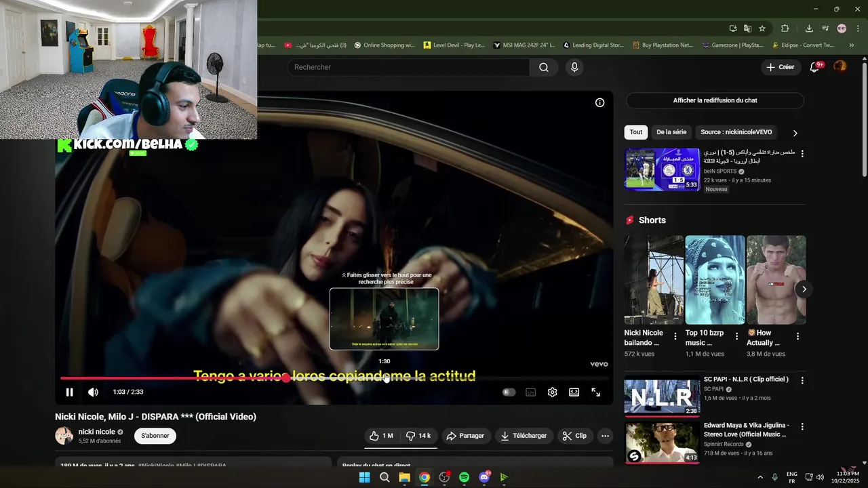Click the S'abonner subscribe button
Viewport: 868px width, 488px height.
click(x=155, y=436)
